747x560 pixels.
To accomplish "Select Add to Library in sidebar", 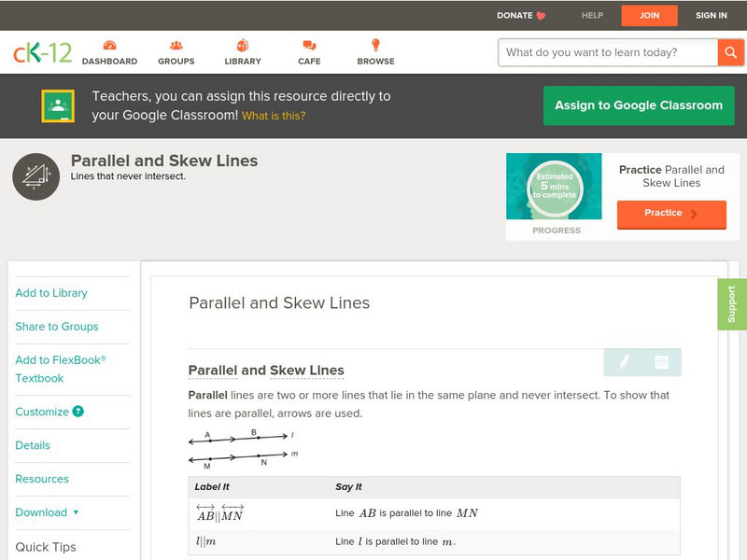I will (51, 293).
